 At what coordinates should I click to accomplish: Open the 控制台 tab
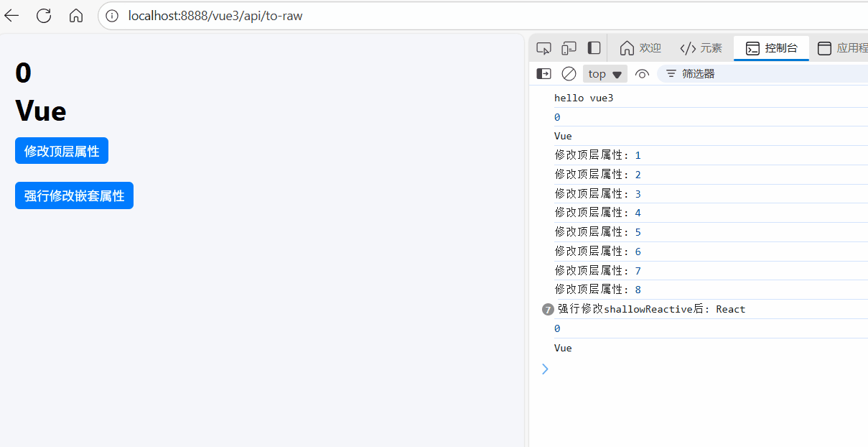[771, 48]
